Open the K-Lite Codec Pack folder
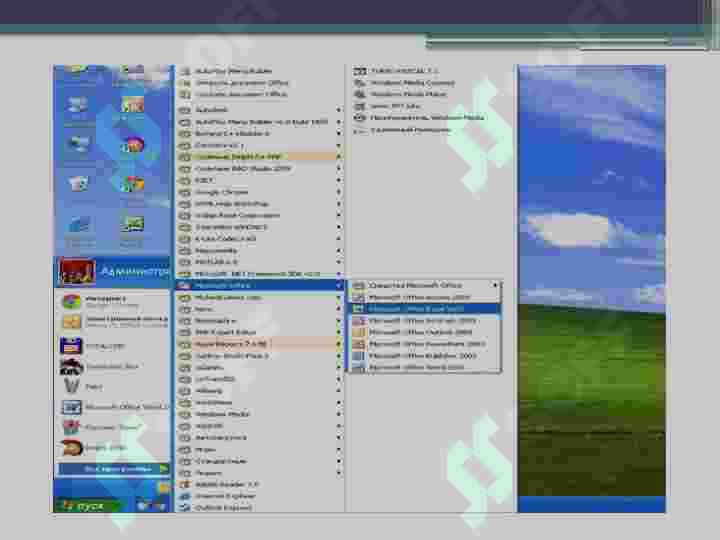Image resolution: width=720 pixels, height=540 pixels. click(x=259, y=239)
